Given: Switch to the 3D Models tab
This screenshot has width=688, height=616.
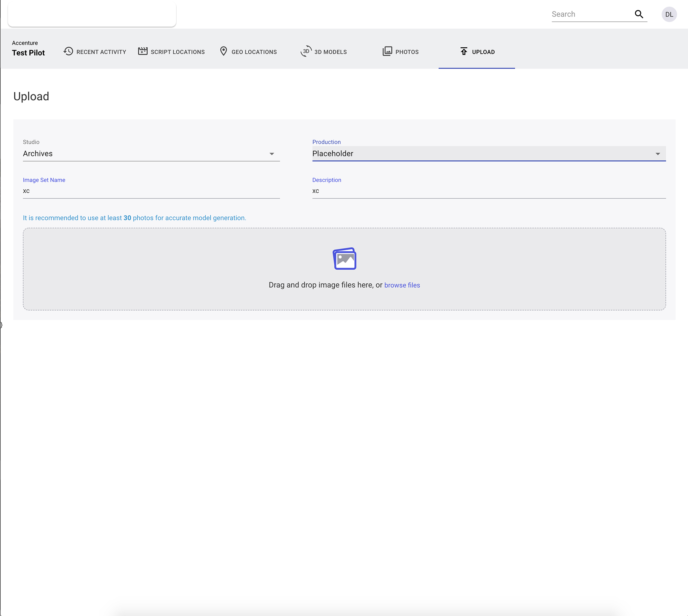Looking at the screenshot, I should [x=330, y=52].
